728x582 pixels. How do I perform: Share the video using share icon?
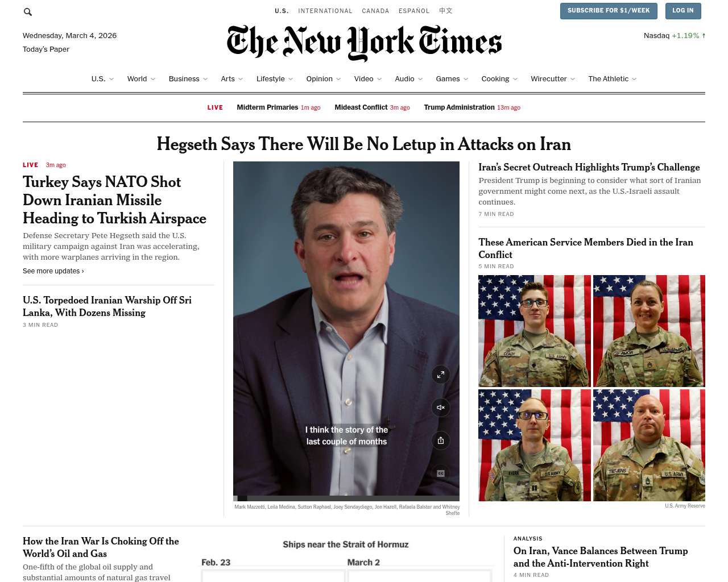click(441, 440)
